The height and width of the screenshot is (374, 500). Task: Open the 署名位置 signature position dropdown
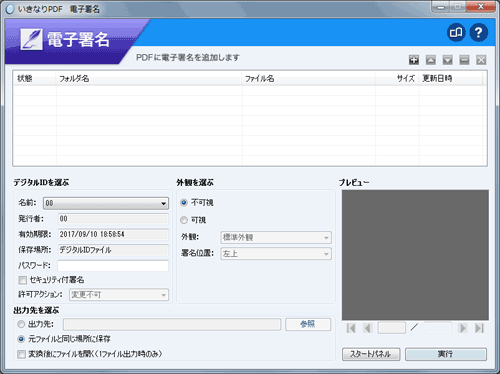pyautogui.click(x=276, y=254)
